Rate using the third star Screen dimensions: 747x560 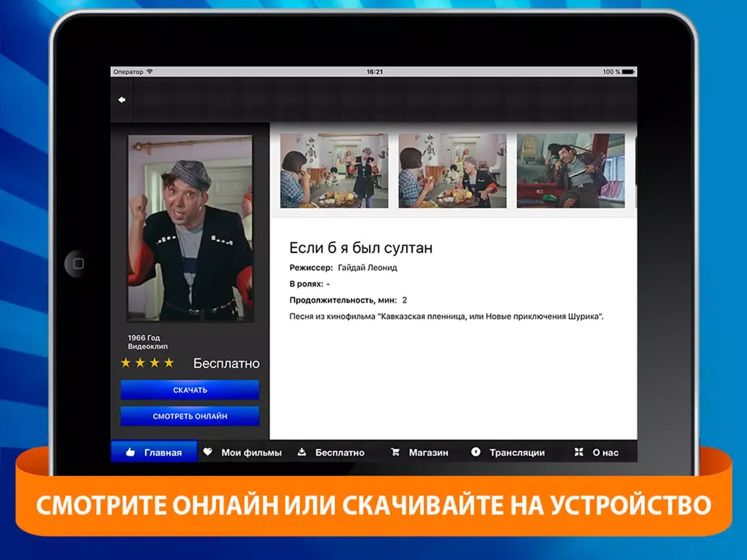click(155, 363)
